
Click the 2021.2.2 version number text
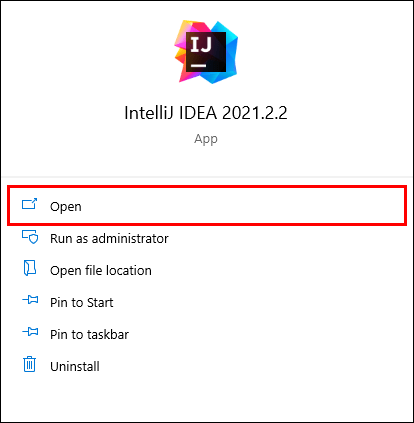[x=255, y=113]
